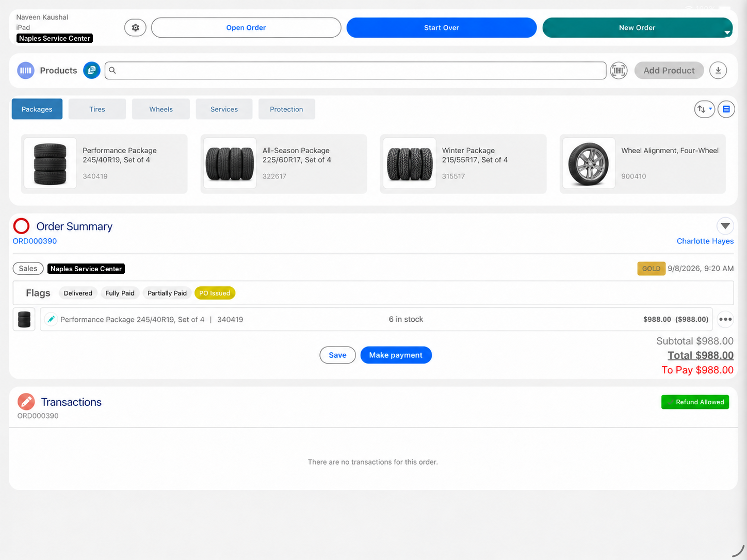Open the settings gear icon

[x=135, y=28]
